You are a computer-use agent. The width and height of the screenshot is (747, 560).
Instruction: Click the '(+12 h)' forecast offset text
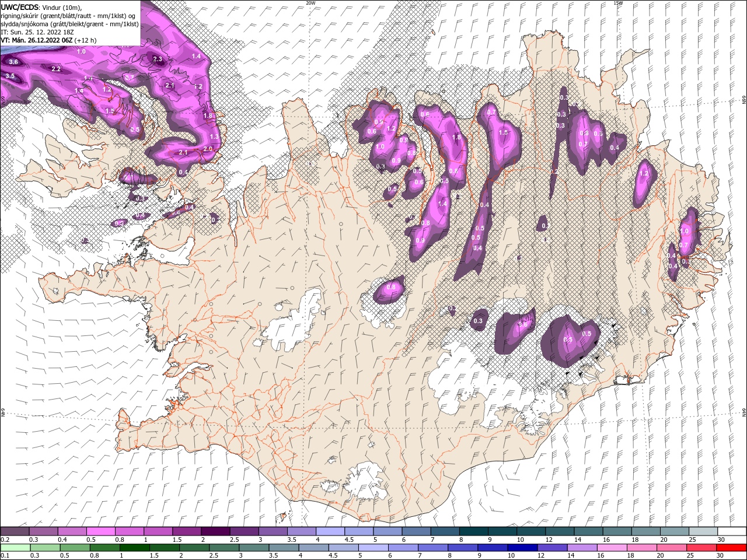click(85, 40)
